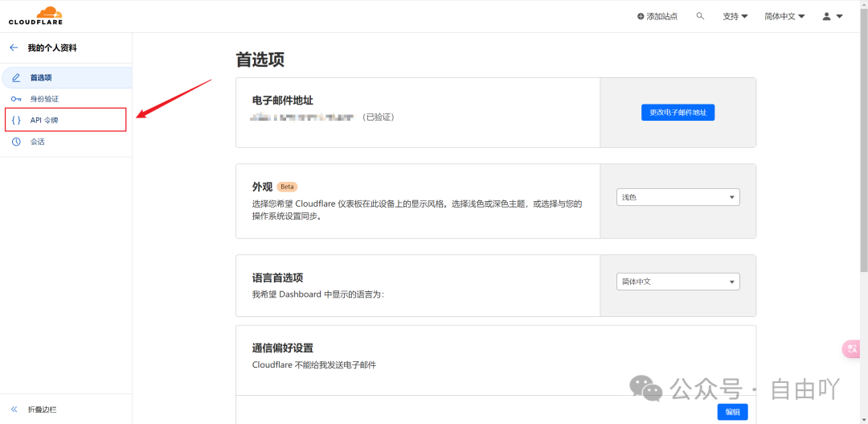This screenshot has height=424, width=868.
Task: Open the 简体中文 language menu in header
Action: 784,17
